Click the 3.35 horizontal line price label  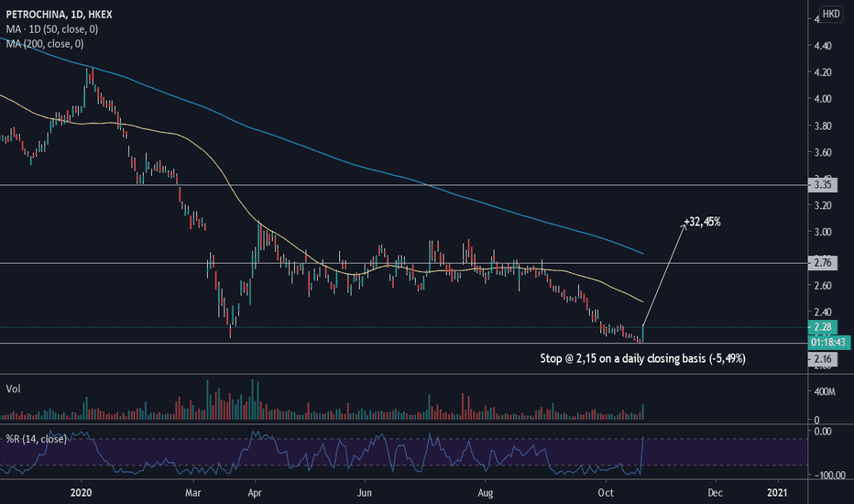coord(823,185)
